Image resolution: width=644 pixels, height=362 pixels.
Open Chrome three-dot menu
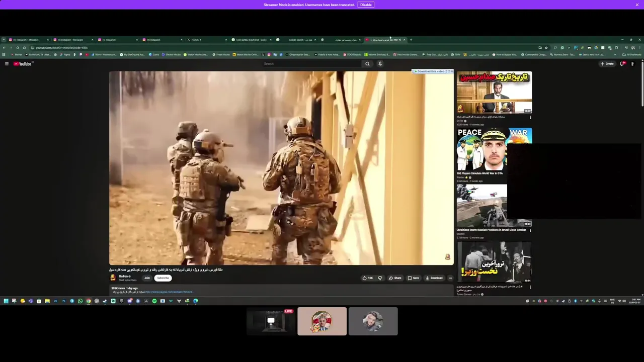click(640, 48)
